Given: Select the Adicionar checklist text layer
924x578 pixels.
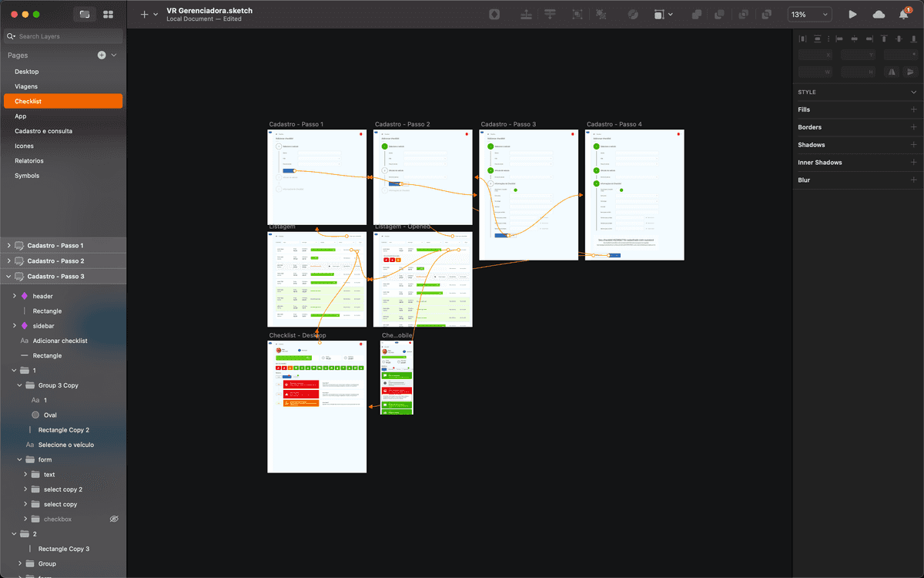Looking at the screenshot, I should [60, 341].
